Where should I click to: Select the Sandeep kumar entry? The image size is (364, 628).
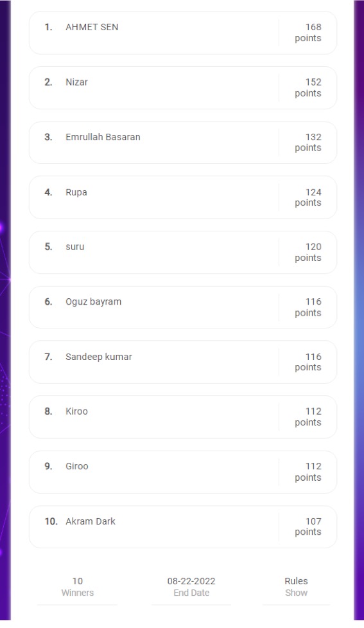click(183, 362)
